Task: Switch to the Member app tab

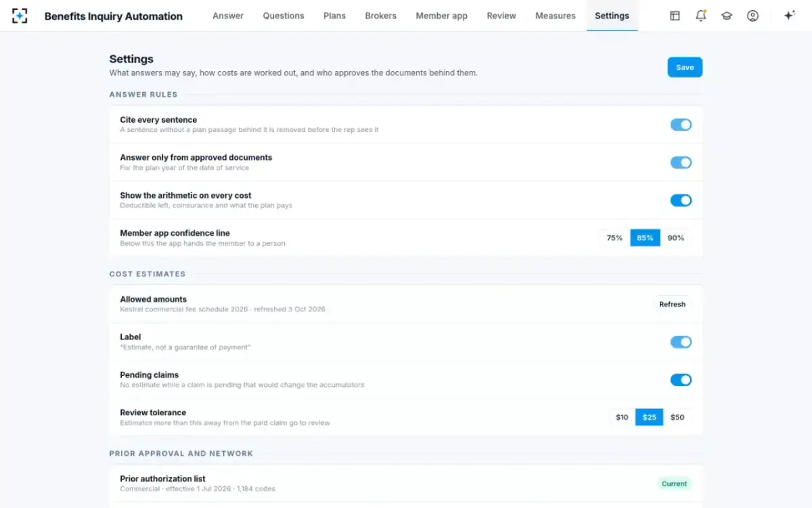Action: point(441,16)
